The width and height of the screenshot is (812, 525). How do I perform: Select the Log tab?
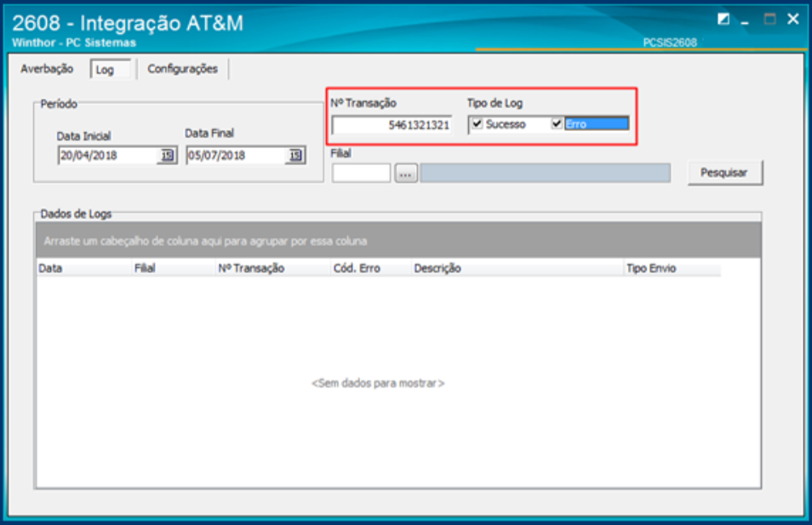[110, 70]
